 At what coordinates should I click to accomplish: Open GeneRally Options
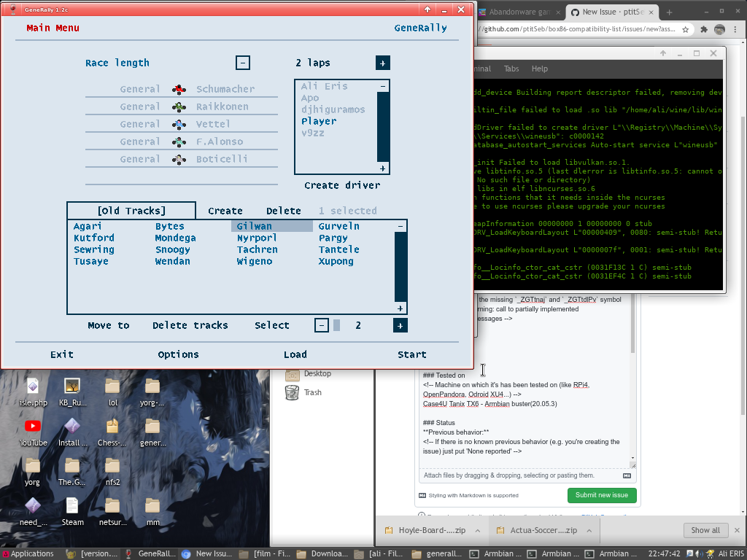177,354
